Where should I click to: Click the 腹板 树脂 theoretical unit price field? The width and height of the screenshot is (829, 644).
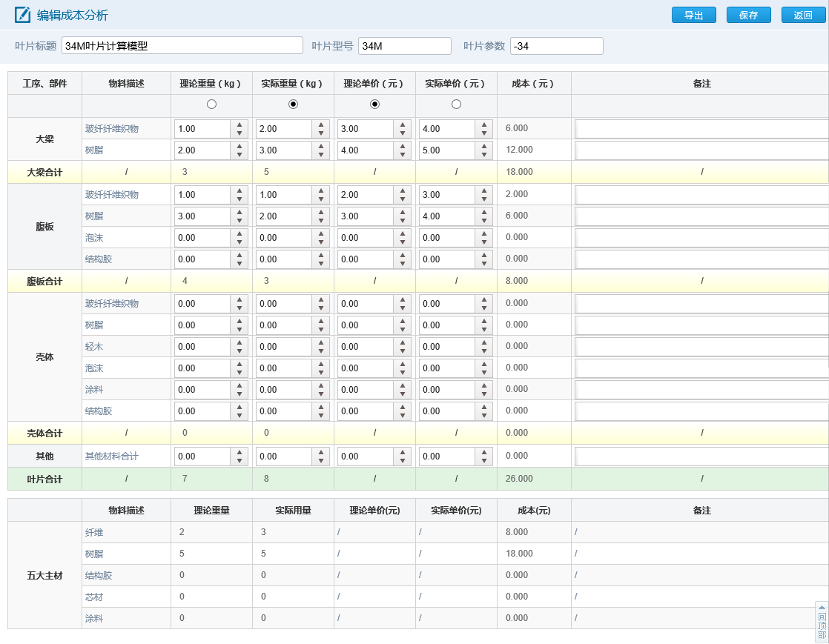click(366, 216)
